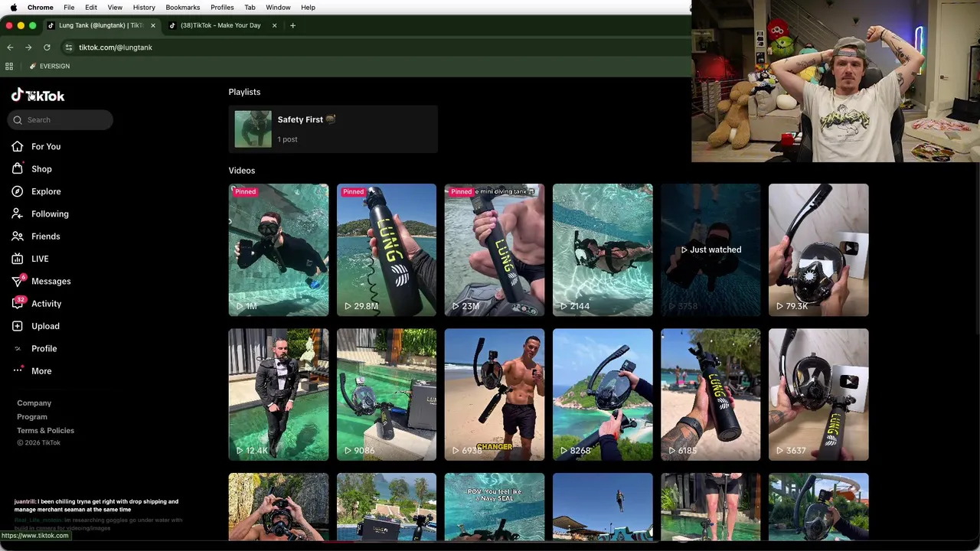Open the Following icon in sidebar
Viewport: 980px width, 551px height.
click(x=17, y=214)
